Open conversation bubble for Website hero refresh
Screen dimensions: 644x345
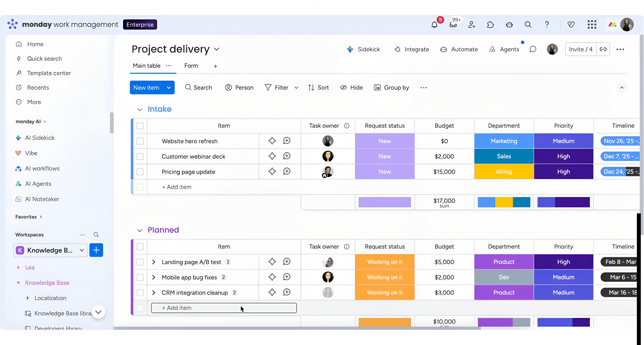click(287, 141)
